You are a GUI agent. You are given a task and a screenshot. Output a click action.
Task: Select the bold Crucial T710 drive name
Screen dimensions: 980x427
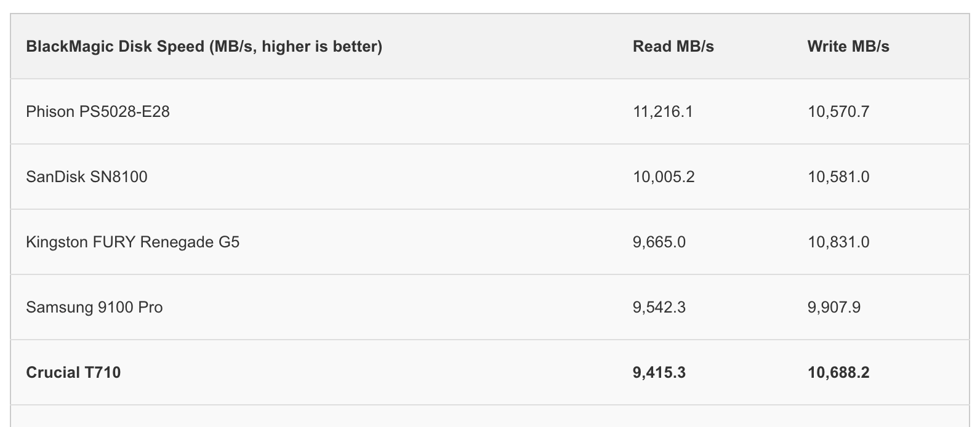pyautogui.click(x=73, y=373)
